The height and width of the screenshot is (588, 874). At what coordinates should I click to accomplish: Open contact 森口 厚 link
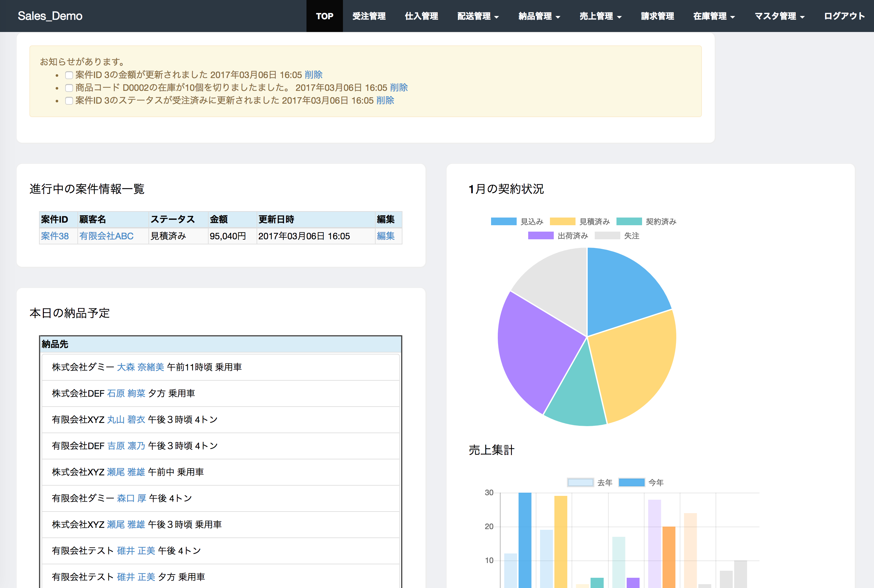pyautogui.click(x=131, y=498)
